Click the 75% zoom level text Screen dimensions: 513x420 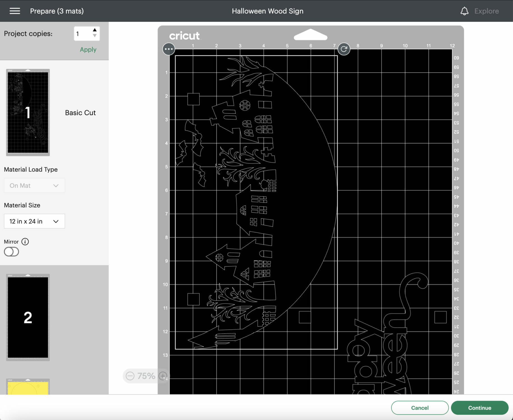(x=146, y=376)
